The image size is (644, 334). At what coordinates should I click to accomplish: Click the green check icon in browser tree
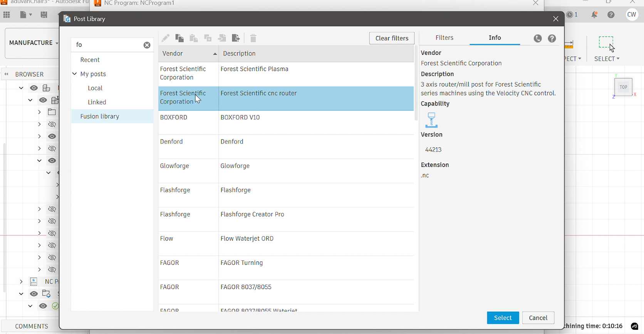55,306
